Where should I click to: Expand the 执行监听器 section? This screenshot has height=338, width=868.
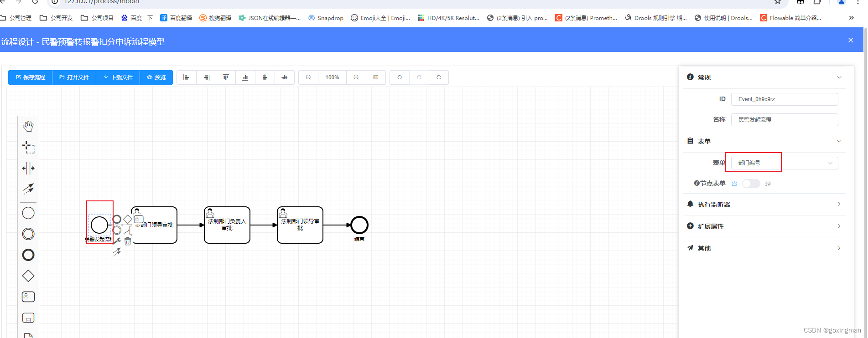(764, 205)
